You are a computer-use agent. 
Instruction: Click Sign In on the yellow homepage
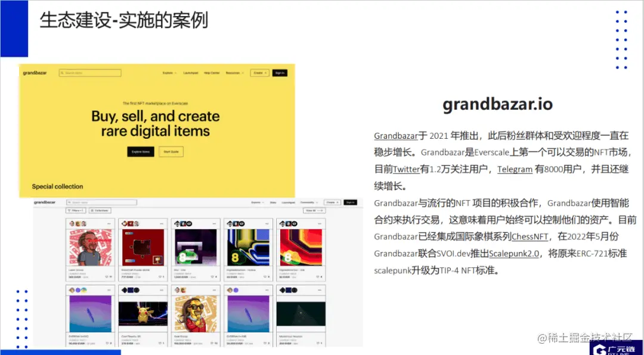click(280, 73)
